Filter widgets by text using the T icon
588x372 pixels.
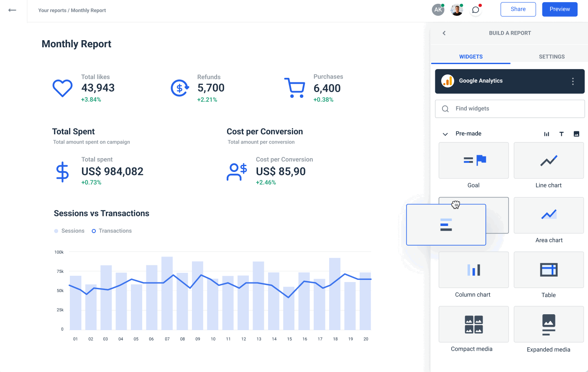(561, 133)
